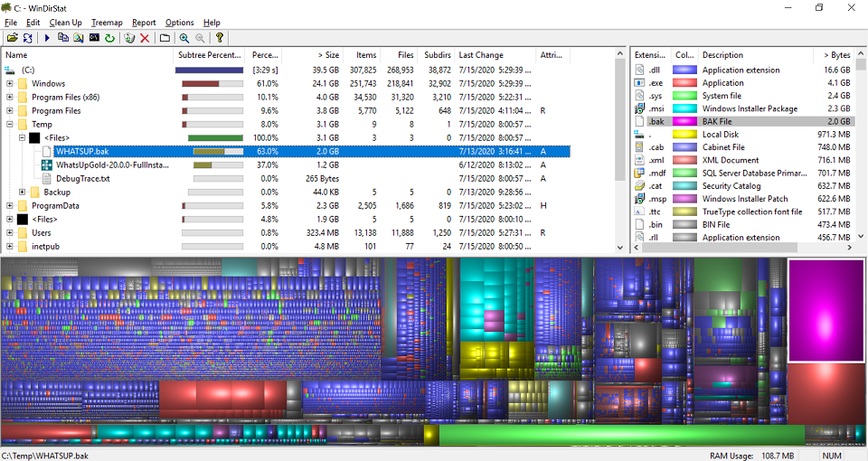Click the Subdirs column header
This screenshot has width=868, height=461.
pos(438,55)
